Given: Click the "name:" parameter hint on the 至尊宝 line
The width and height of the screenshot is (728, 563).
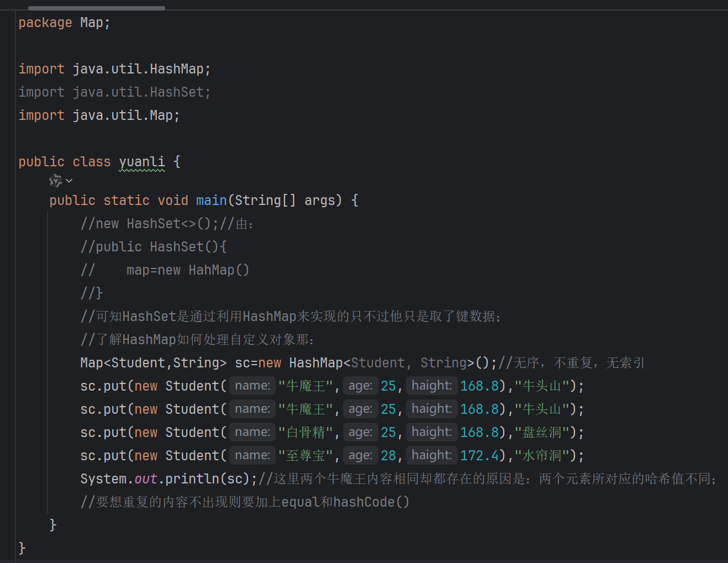Looking at the screenshot, I should click(x=252, y=455).
